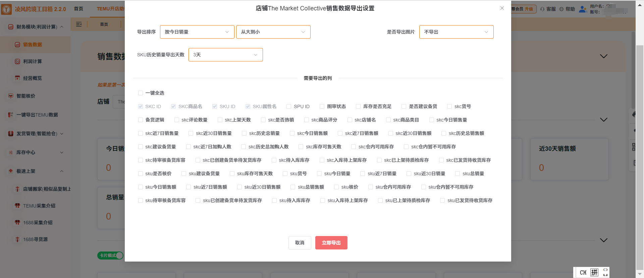The width and height of the screenshot is (644, 278).
Task: Click the 利润计算 calculator icon
Action: [17, 61]
